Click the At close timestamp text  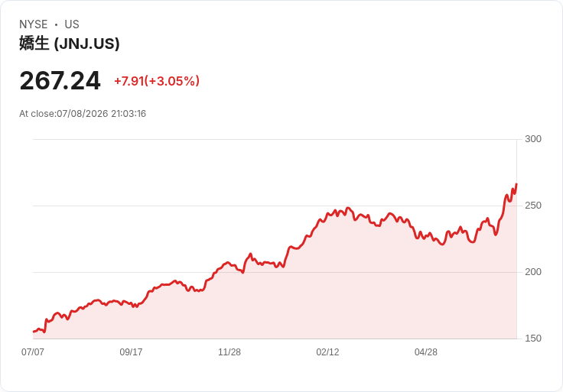83,114
